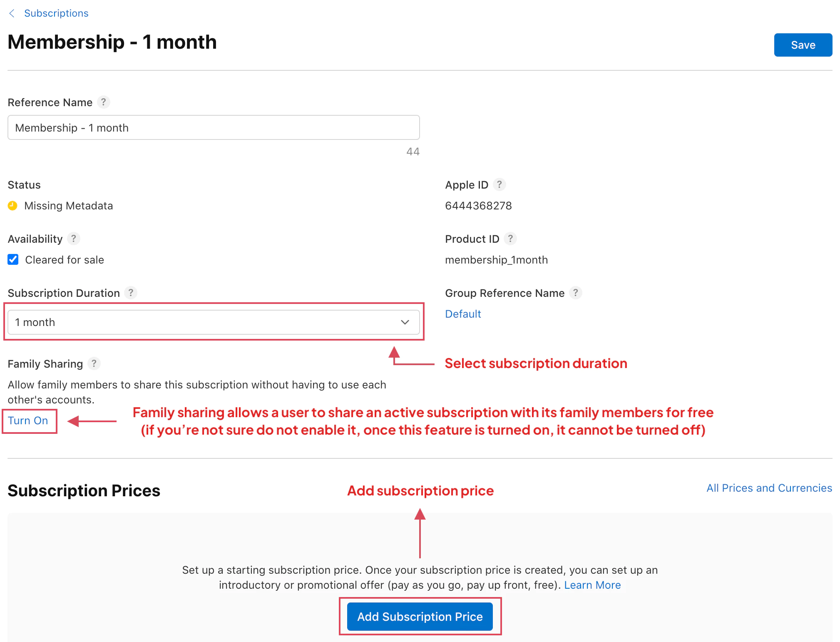The width and height of the screenshot is (840, 642).
Task: Click the Product ID question mark icon
Action: click(x=511, y=239)
